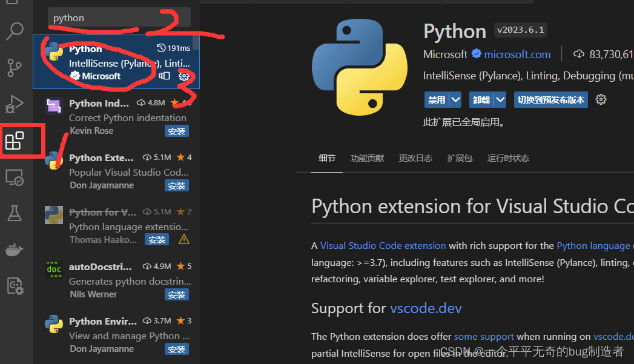Switch to the 扩展包 tab
Viewport: 634px width, 364px height.
pos(460,158)
